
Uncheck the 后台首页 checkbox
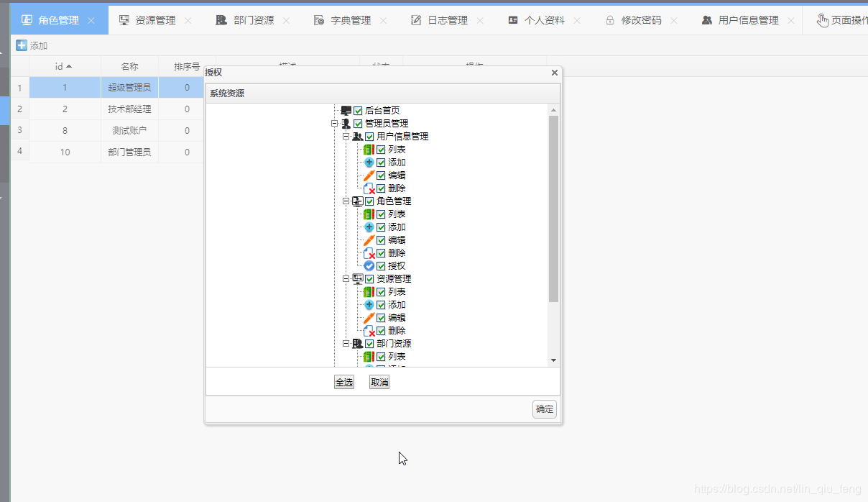(358, 111)
